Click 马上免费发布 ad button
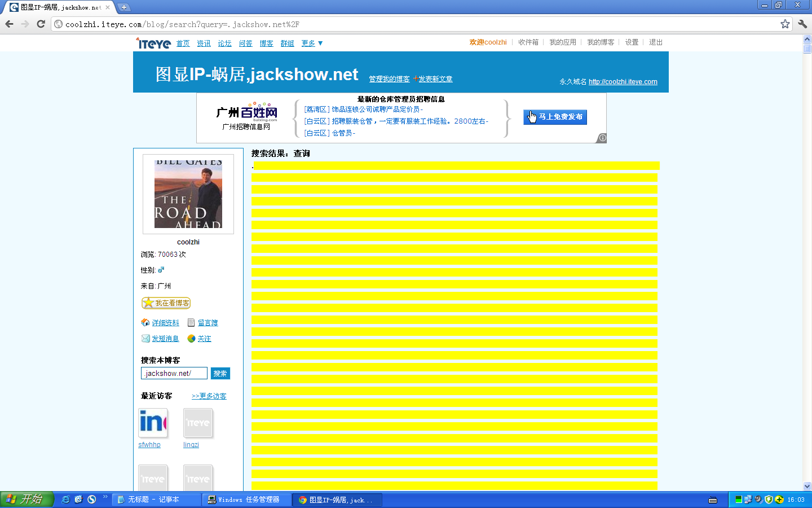This screenshot has height=508, width=812. pyautogui.click(x=555, y=117)
